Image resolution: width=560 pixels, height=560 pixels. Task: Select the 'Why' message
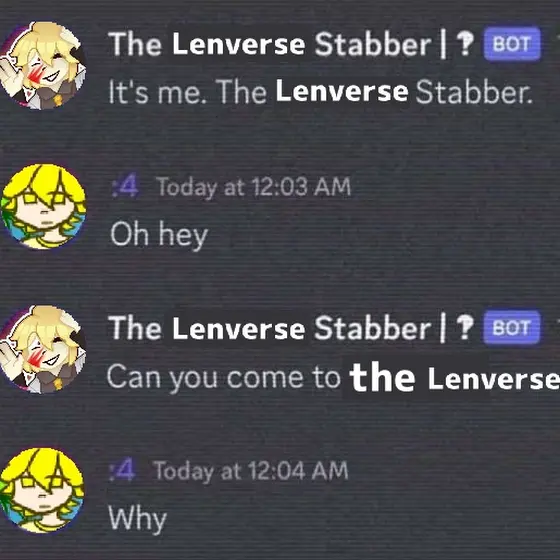click(138, 519)
